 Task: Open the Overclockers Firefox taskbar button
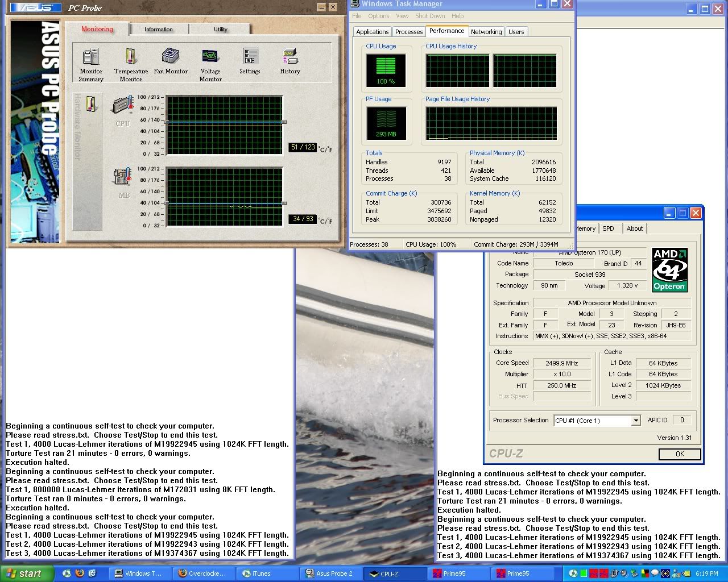[x=204, y=573]
